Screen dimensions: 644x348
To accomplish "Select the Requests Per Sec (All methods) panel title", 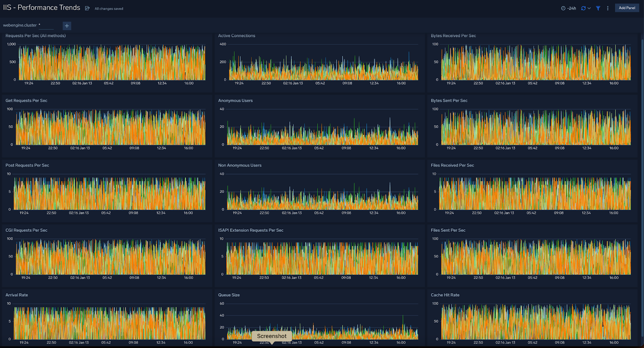I will pyautogui.click(x=35, y=36).
